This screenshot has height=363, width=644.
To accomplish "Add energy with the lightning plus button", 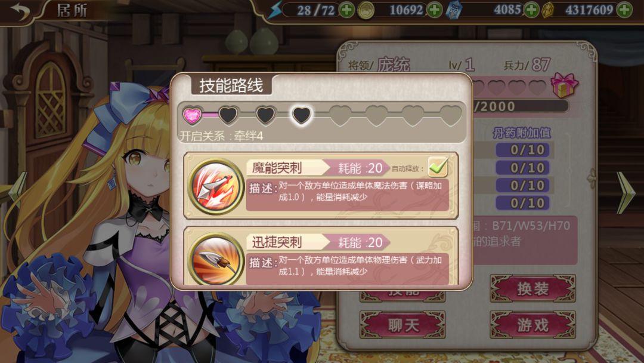I will point(346,10).
